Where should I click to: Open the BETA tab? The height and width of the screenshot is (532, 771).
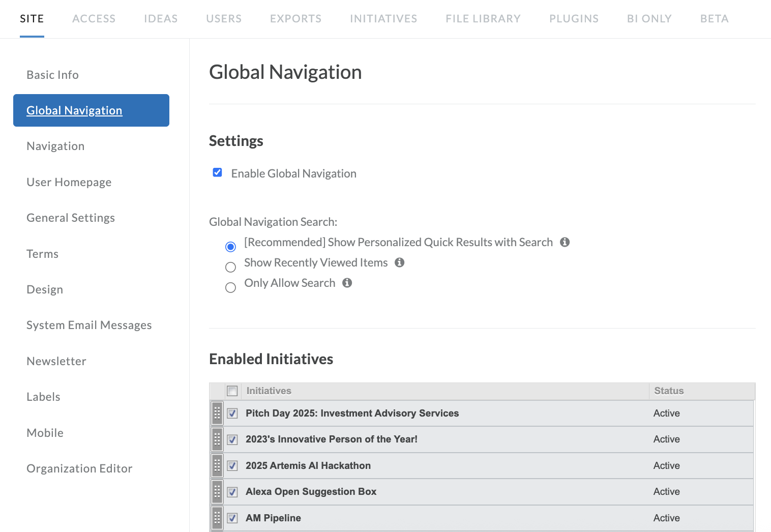[x=715, y=19]
